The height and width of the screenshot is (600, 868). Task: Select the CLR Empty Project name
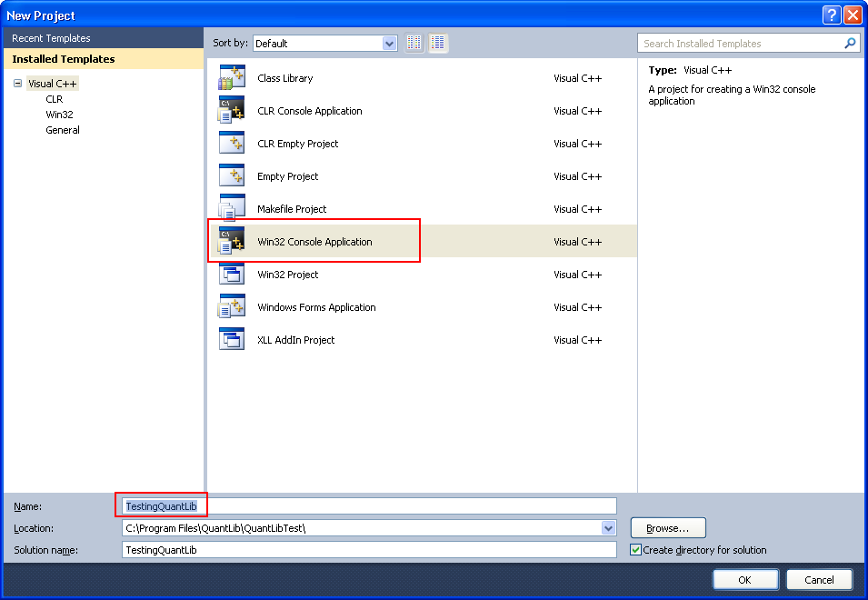pyautogui.click(x=298, y=144)
